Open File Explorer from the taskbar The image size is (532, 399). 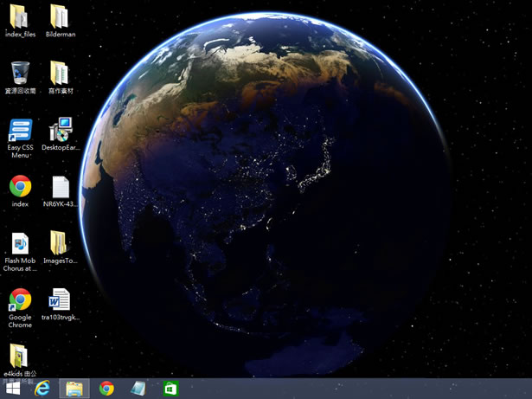74,389
